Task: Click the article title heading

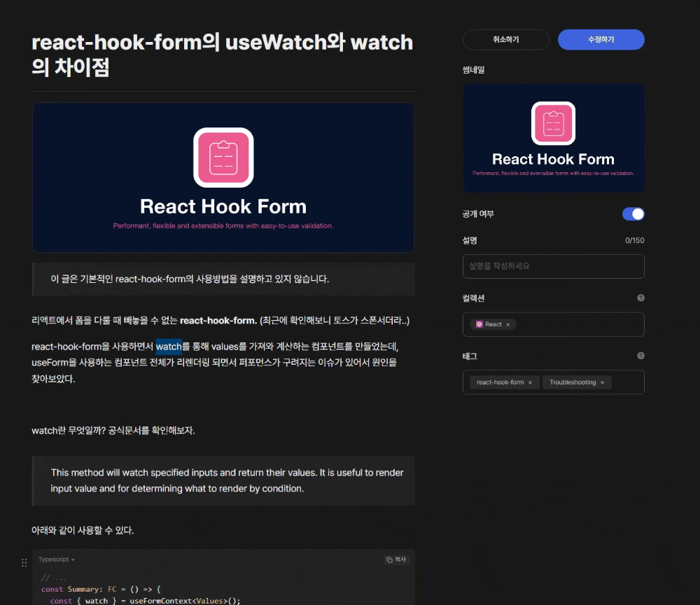Action: click(x=223, y=55)
